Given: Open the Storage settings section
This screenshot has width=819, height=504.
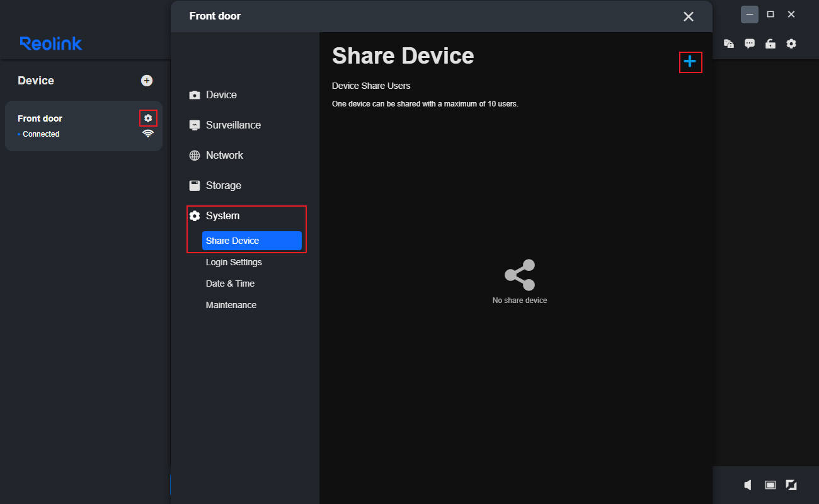Looking at the screenshot, I should pyautogui.click(x=223, y=185).
